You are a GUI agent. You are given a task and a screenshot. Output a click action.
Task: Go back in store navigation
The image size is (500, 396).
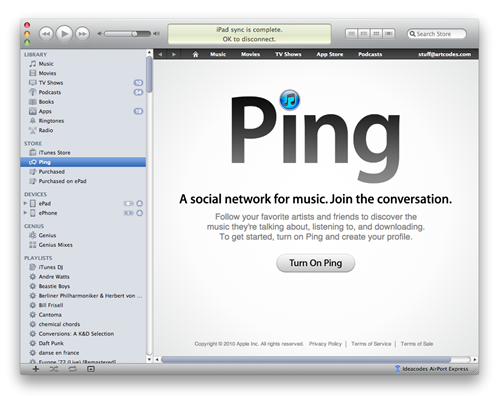tap(160, 54)
